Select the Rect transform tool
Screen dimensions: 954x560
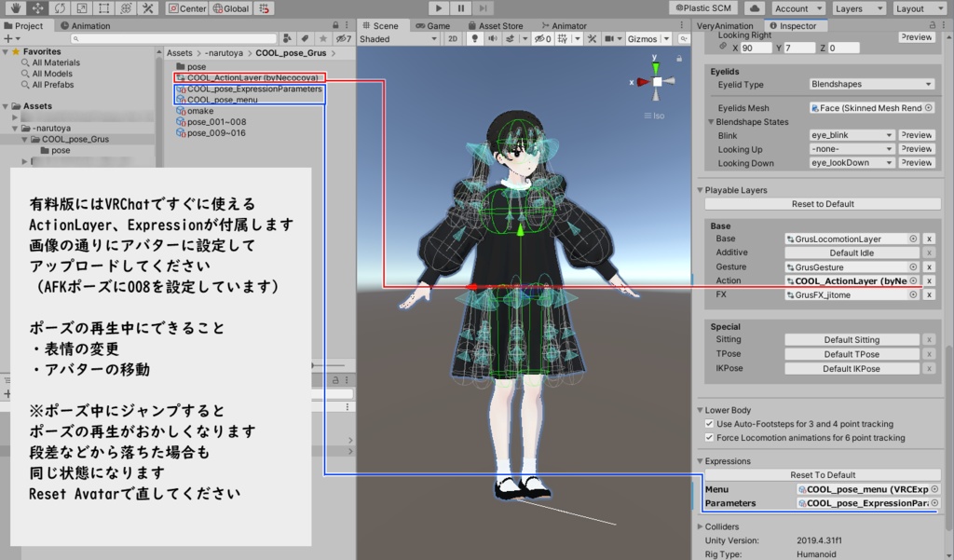click(x=102, y=7)
